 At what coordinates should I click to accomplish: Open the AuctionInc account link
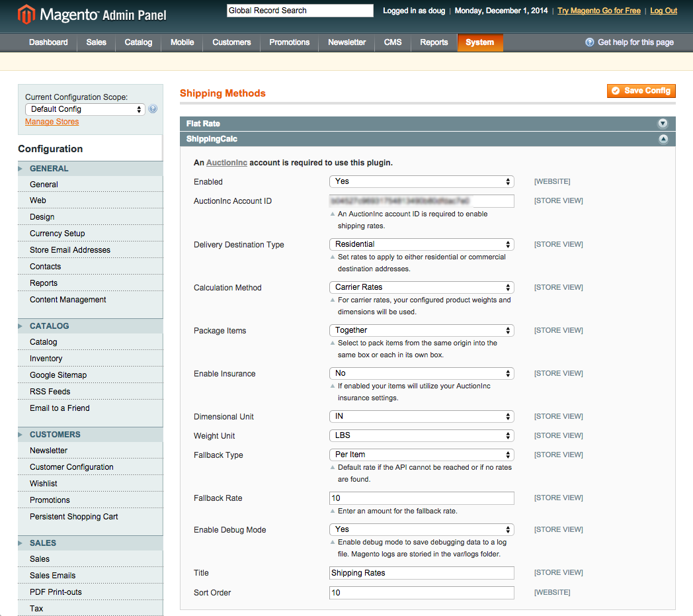tap(227, 163)
